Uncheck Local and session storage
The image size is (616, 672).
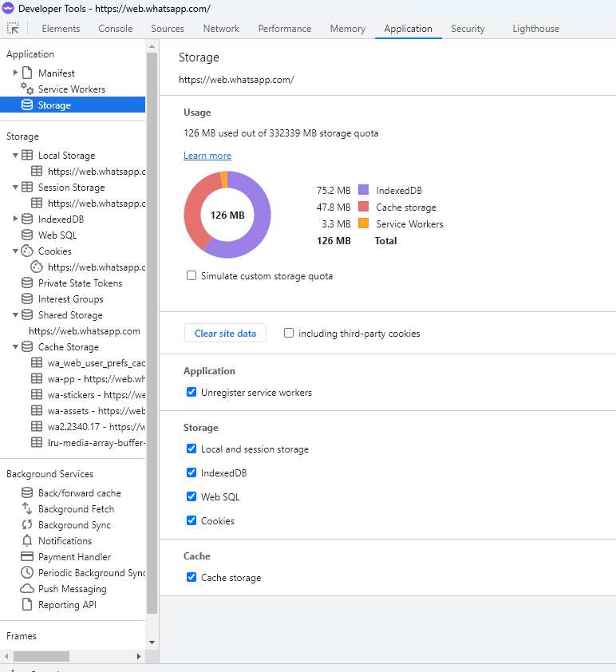tap(192, 449)
